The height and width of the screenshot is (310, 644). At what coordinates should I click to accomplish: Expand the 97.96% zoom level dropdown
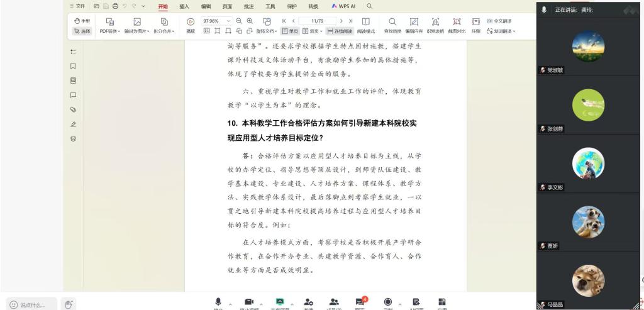click(x=229, y=21)
